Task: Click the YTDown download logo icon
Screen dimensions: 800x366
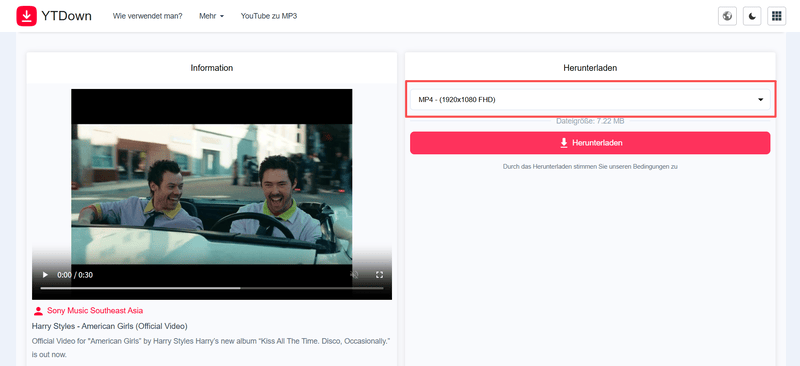Action: click(x=27, y=16)
